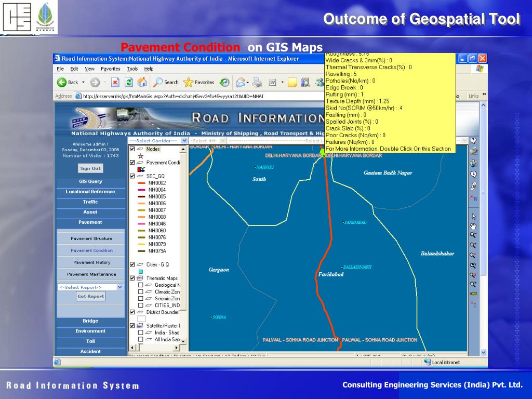
Task: Click the NH0002 color legend line
Action: (x=141, y=183)
